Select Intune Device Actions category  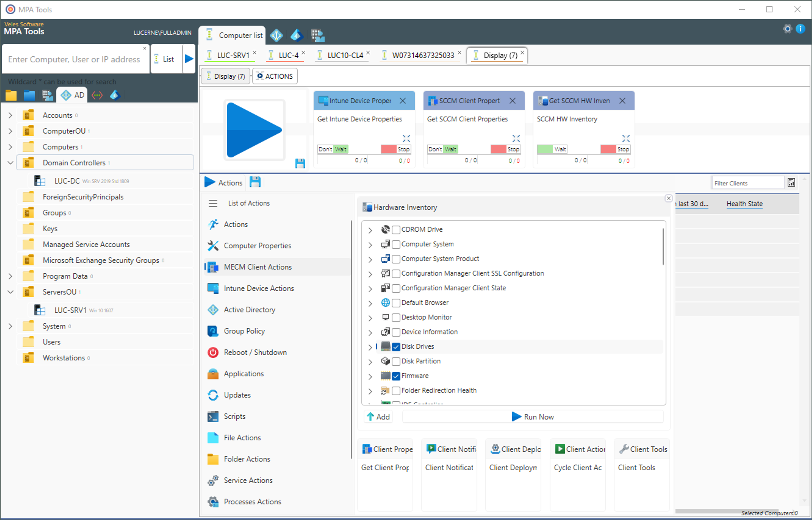pos(277,288)
